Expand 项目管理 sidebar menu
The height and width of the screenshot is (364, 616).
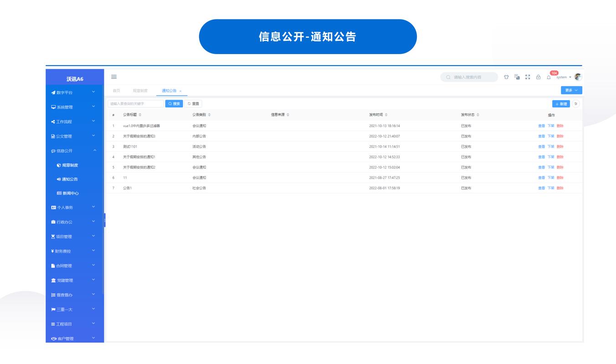point(75,237)
